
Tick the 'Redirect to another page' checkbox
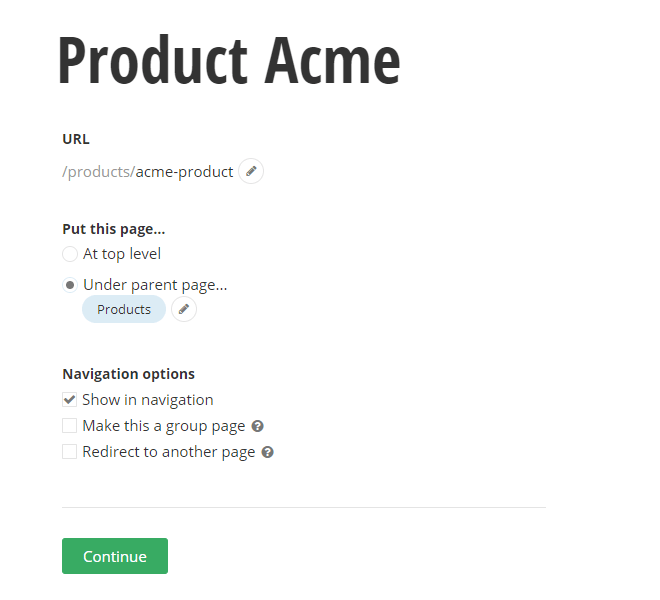pyautogui.click(x=70, y=452)
